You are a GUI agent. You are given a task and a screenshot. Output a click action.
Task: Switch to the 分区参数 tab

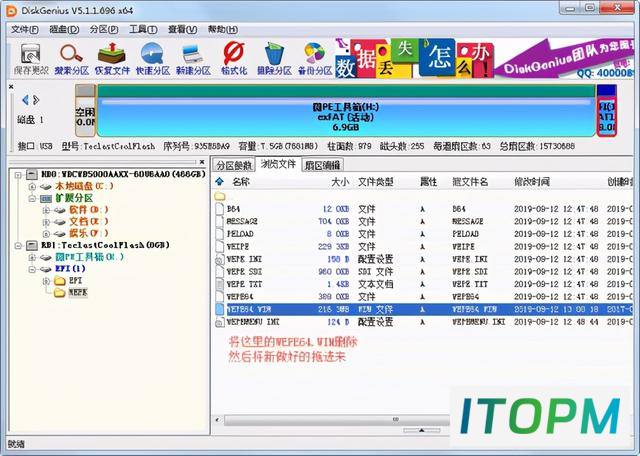coord(234,165)
